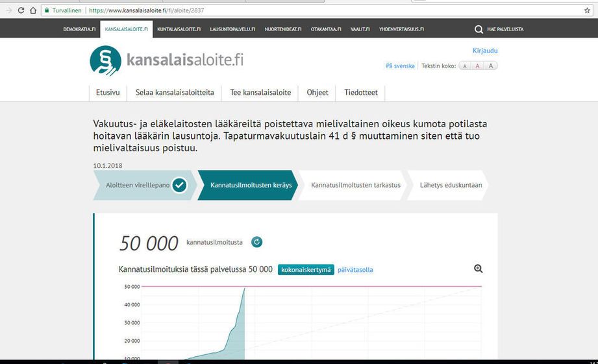Viewport: 598px width, 364px height.
Task: Go to DEMOKRATIA.FI in the top bar
Action: [x=80, y=29]
